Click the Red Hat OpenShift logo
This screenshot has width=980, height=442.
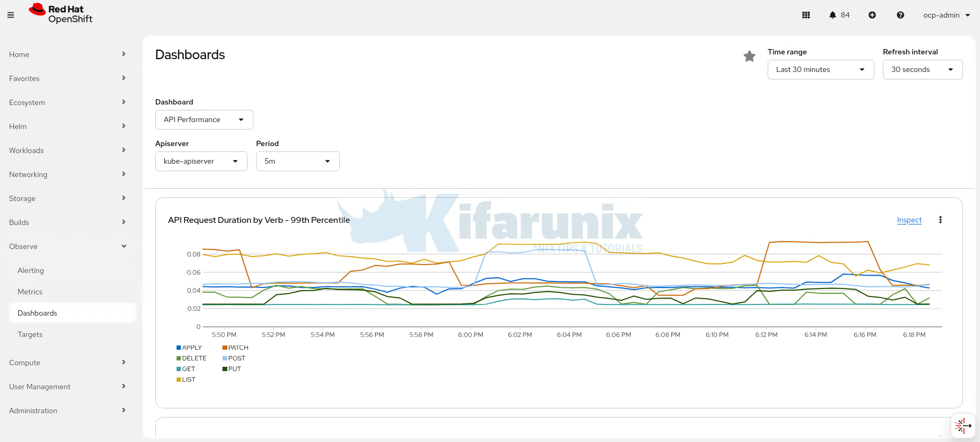pyautogui.click(x=61, y=14)
